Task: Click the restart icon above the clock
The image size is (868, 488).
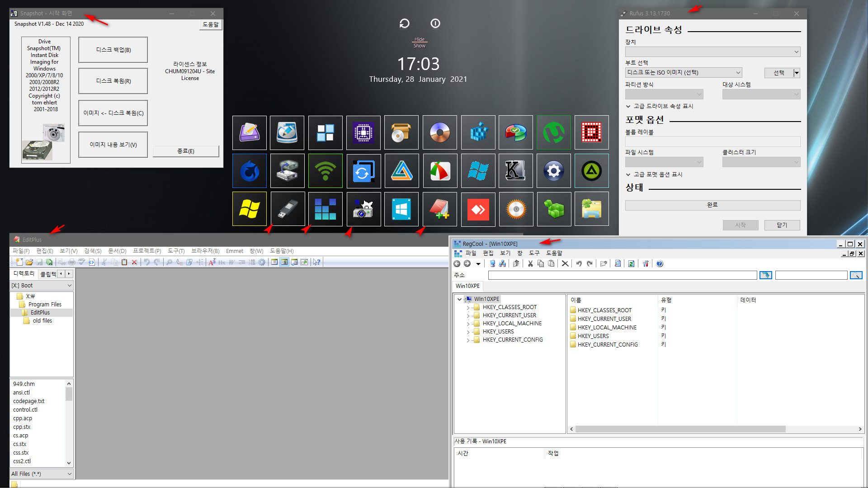Action: pos(404,23)
